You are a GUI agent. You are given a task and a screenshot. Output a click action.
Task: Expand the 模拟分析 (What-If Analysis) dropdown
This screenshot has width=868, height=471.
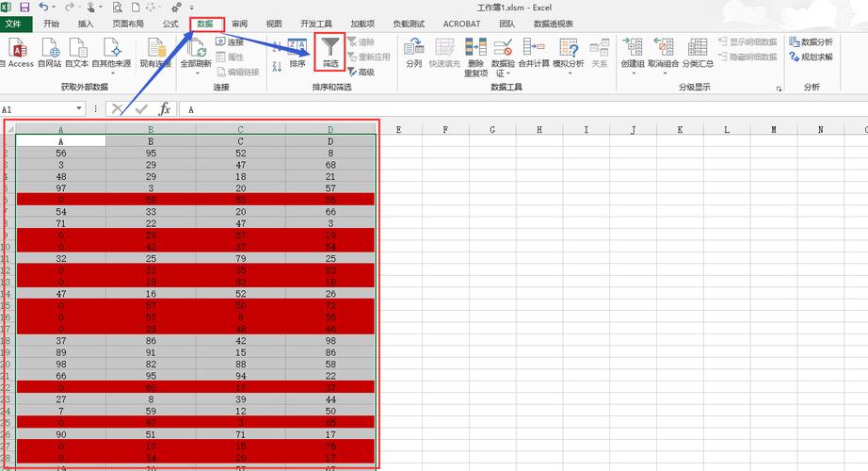[x=569, y=73]
